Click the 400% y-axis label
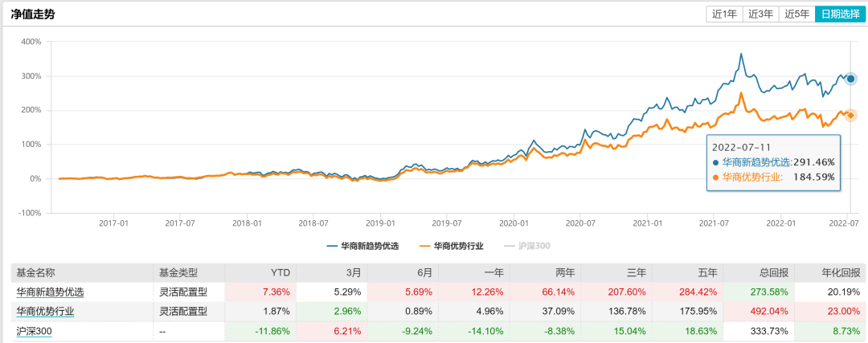The height and width of the screenshot is (343, 868). 31,42
